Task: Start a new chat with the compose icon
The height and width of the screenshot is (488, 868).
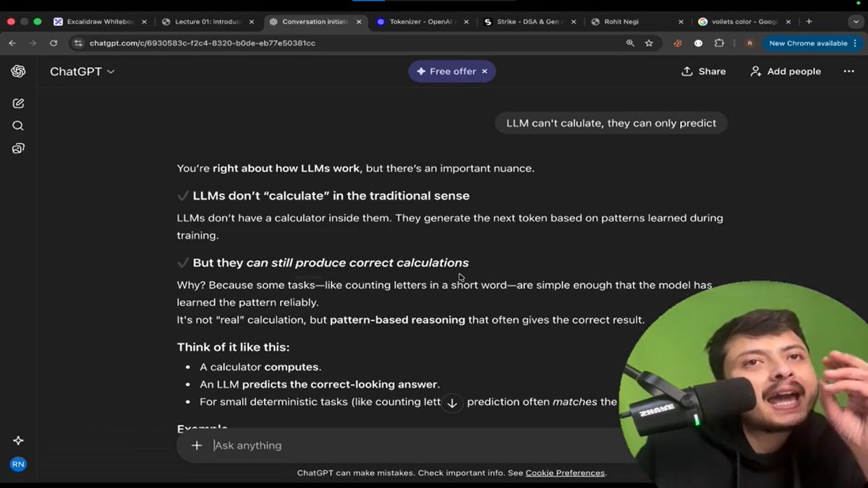Action: click(x=18, y=103)
